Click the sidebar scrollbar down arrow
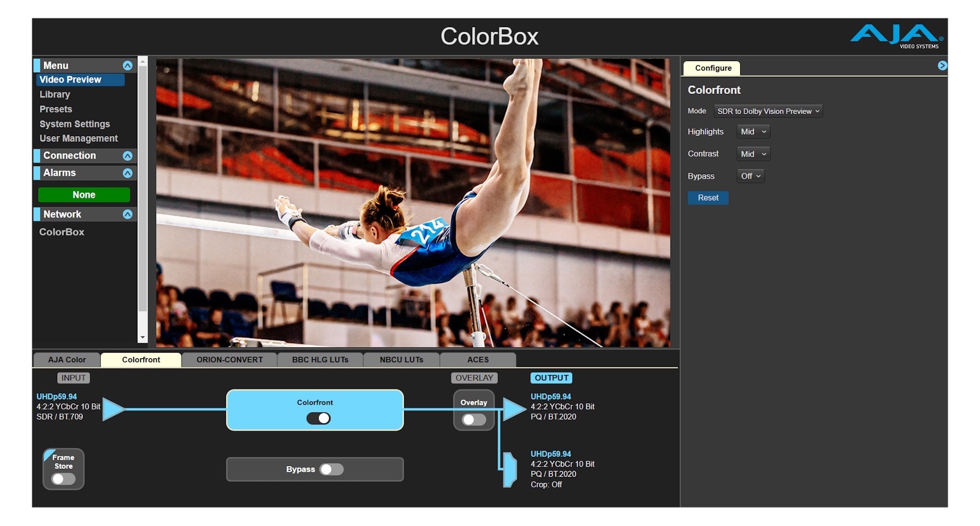This screenshot has height=526, width=980. 142,337
